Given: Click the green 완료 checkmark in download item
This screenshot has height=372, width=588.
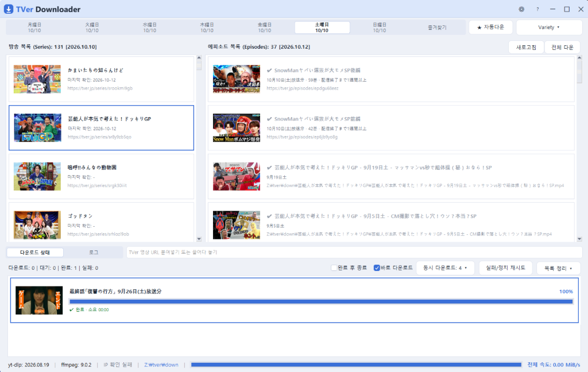Looking at the screenshot, I should tap(72, 310).
